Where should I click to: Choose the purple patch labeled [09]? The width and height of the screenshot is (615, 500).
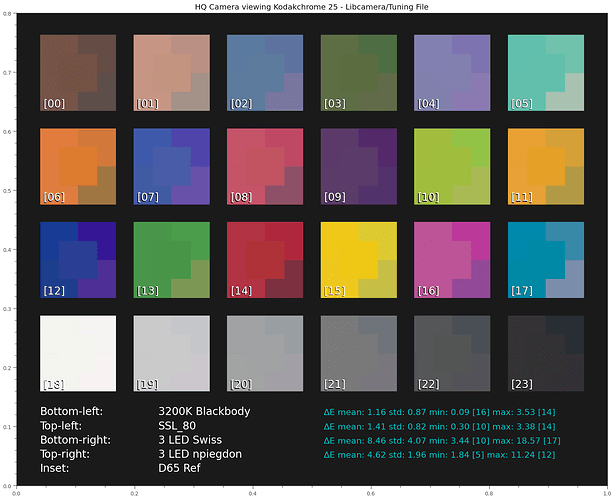(358, 166)
